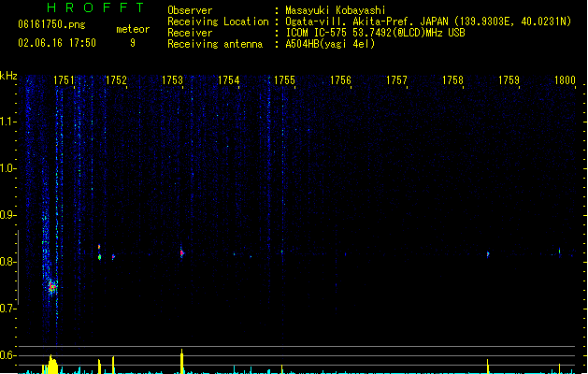The height and width of the screenshot is (374, 588).
Task: Click the 1759 time axis marker
Action: tap(509, 80)
